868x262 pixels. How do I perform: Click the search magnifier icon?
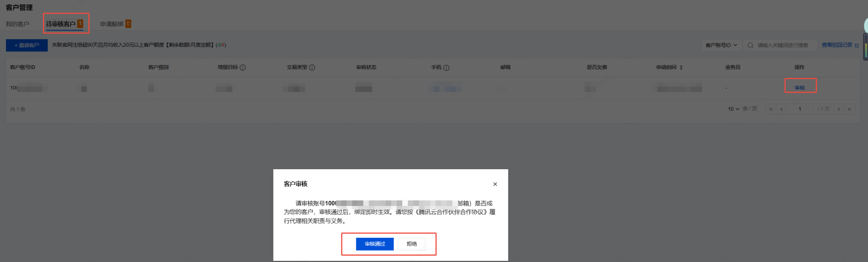point(750,45)
